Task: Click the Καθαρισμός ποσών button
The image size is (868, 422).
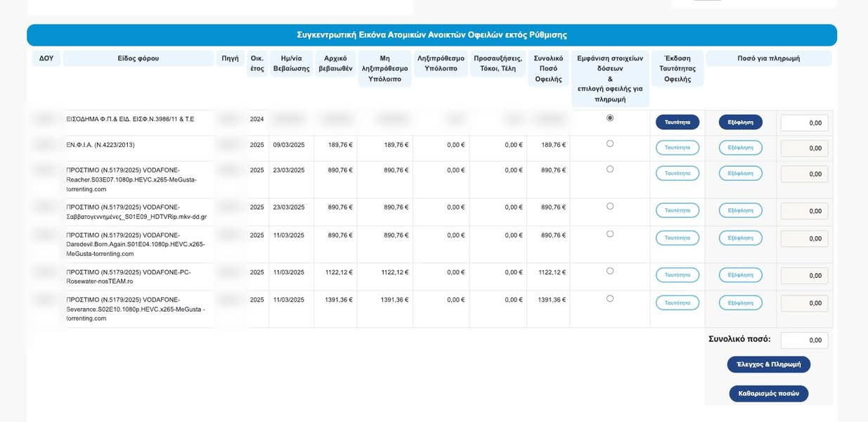Action: 768,394
